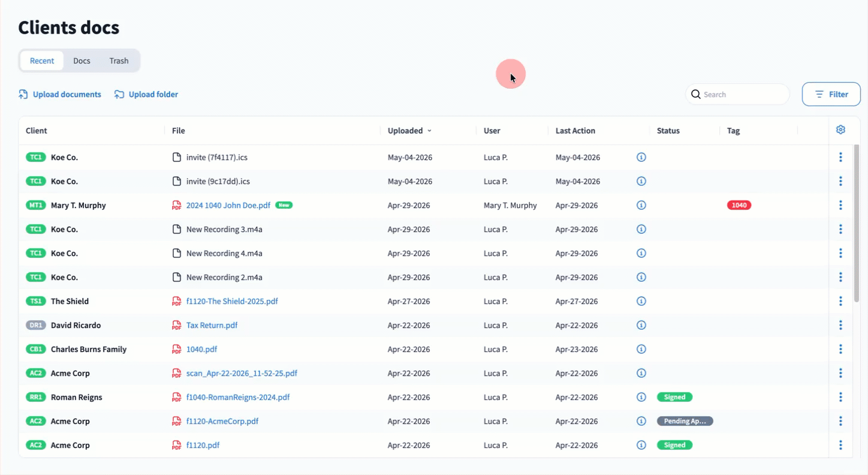868x475 pixels.
Task: Open 2024 1040 John Doe.pdf link
Action: pos(228,205)
